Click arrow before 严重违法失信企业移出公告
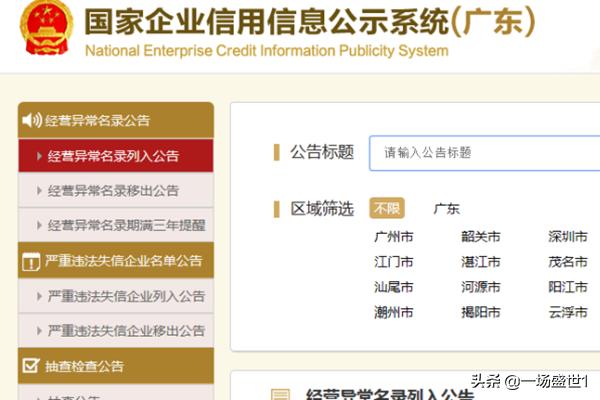600x400 pixels. click(39, 330)
